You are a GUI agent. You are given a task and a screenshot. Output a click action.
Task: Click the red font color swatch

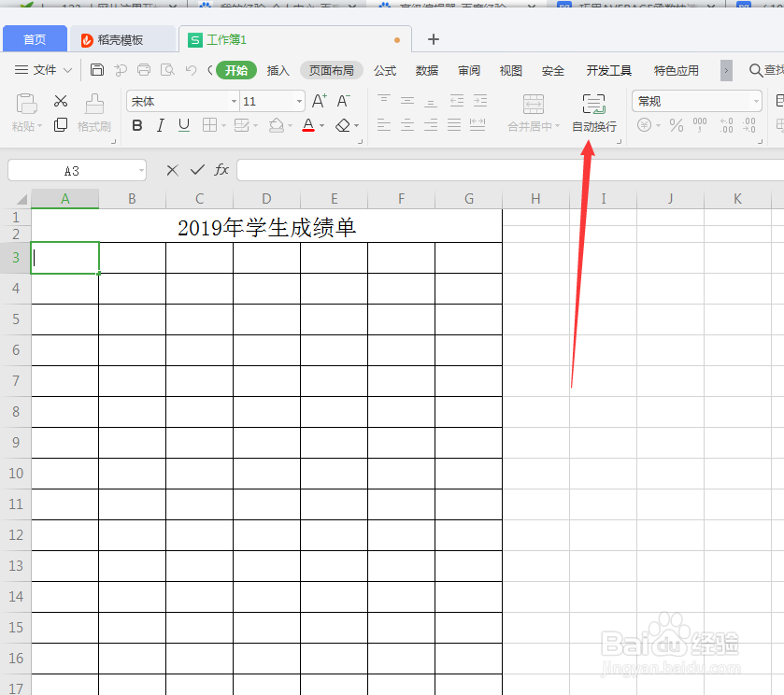(x=308, y=131)
